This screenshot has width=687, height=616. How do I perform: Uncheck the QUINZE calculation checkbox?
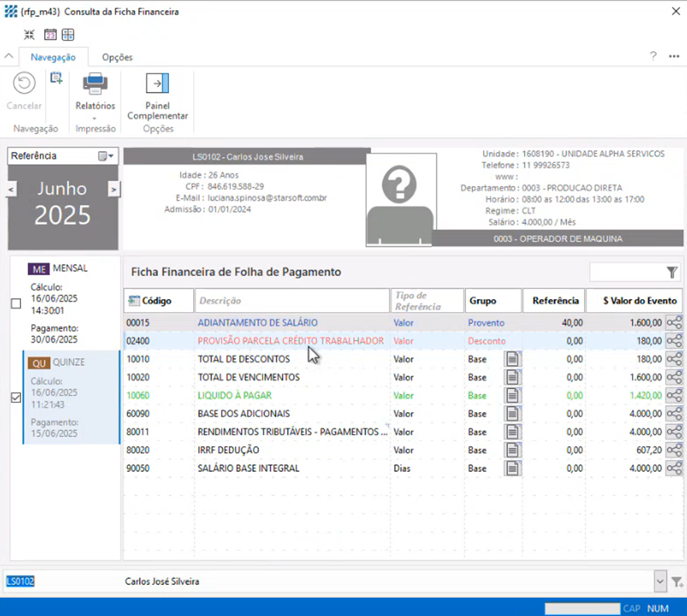click(x=16, y=397)
